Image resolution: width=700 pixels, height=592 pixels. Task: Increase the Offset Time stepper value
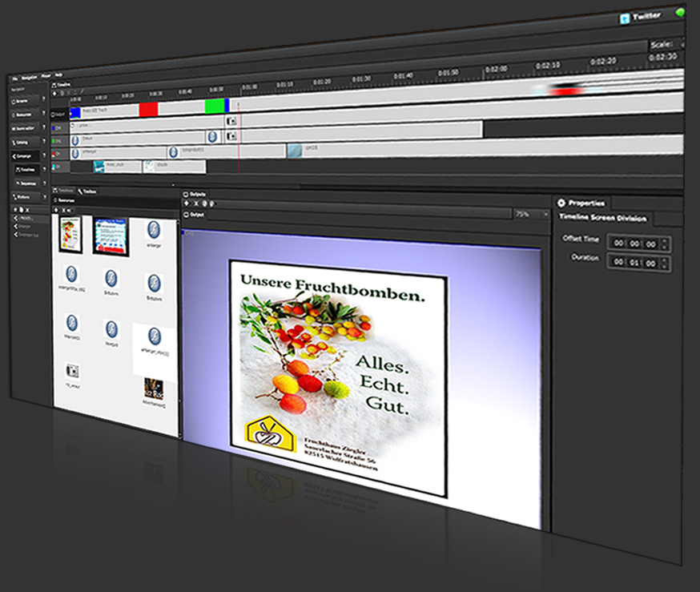tap(666, 240)
